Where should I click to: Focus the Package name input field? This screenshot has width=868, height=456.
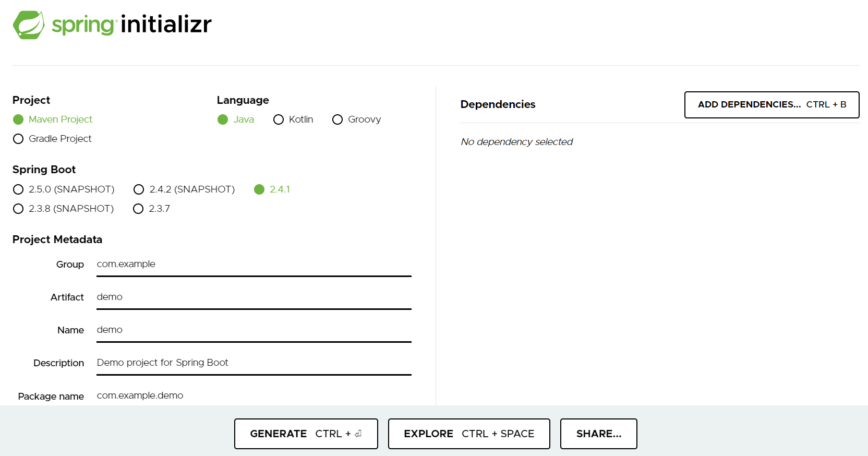pyautogui.click(x=254, y=395)
